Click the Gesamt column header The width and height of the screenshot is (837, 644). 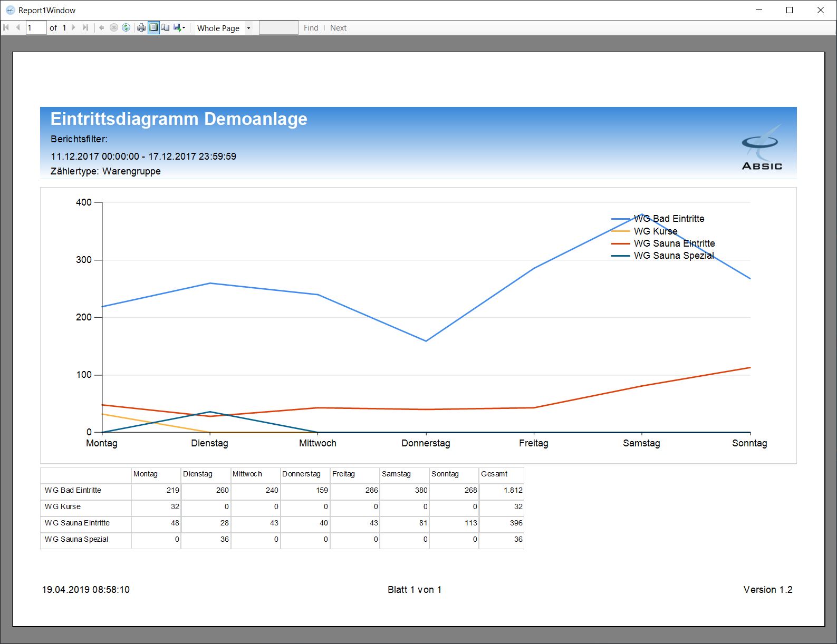click(x=494, y=474)
